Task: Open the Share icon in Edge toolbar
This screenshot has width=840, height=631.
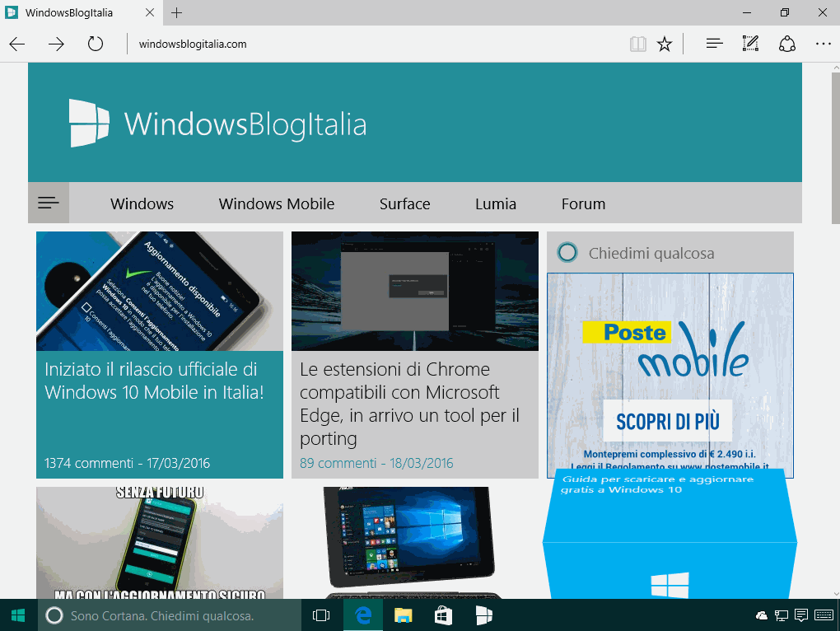Action: coord(787,44)
